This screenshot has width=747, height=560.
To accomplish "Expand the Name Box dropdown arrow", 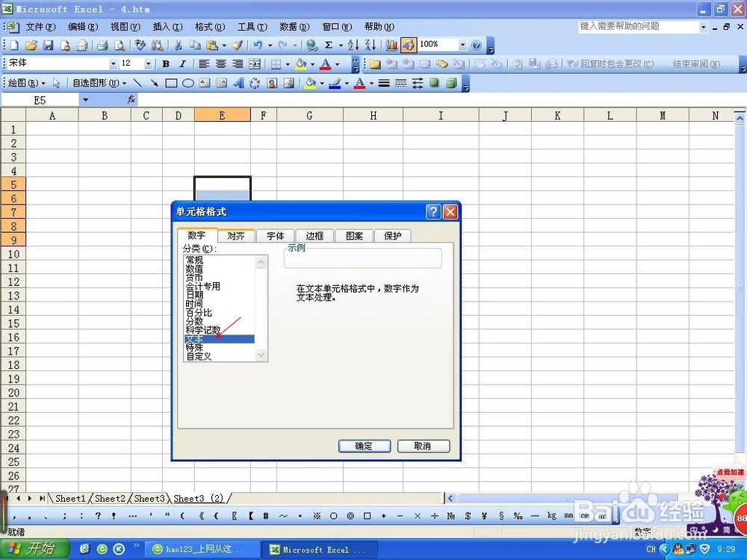I will (x=85, y=99).
